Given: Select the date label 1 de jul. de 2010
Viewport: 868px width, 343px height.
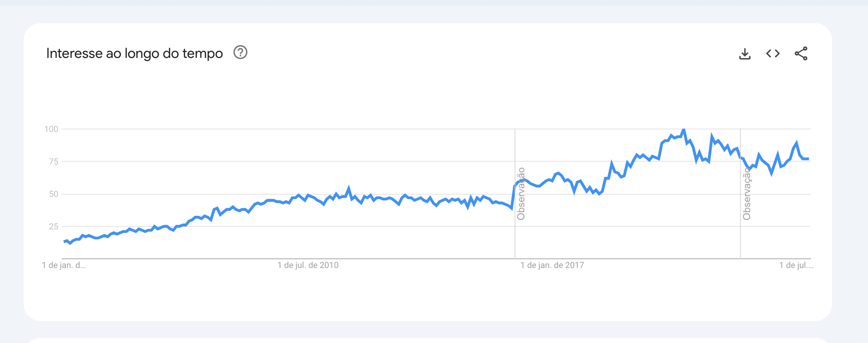Looking at the screenshot, I should pyautogui.click(x=309, y=265).
